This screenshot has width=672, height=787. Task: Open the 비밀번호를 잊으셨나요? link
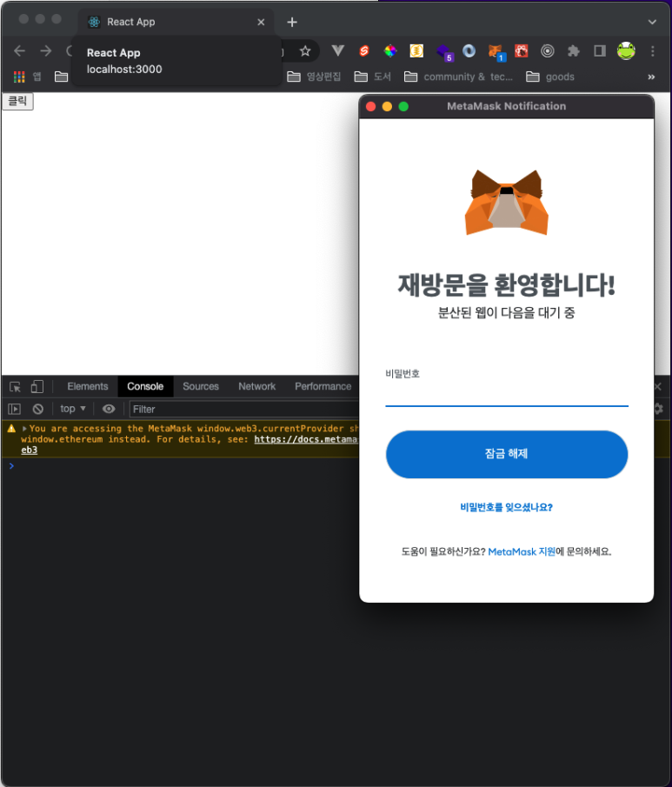506,508
